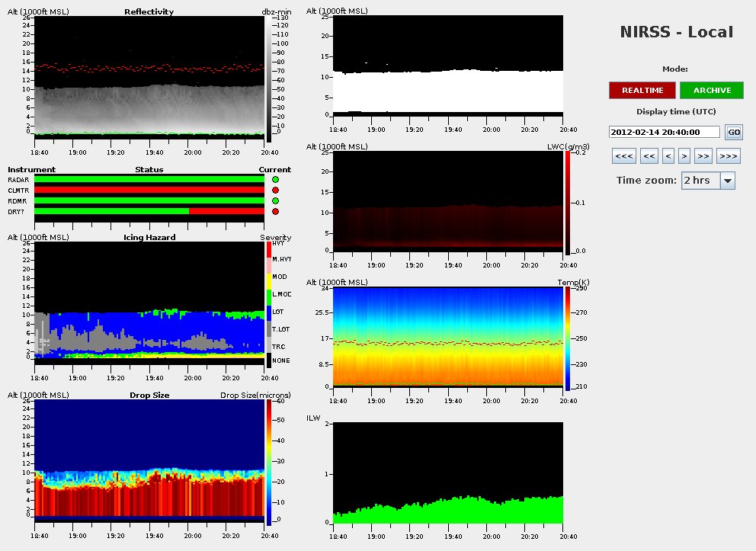Step back one increment with < button
756x551 pixels.
click(668, 156)
